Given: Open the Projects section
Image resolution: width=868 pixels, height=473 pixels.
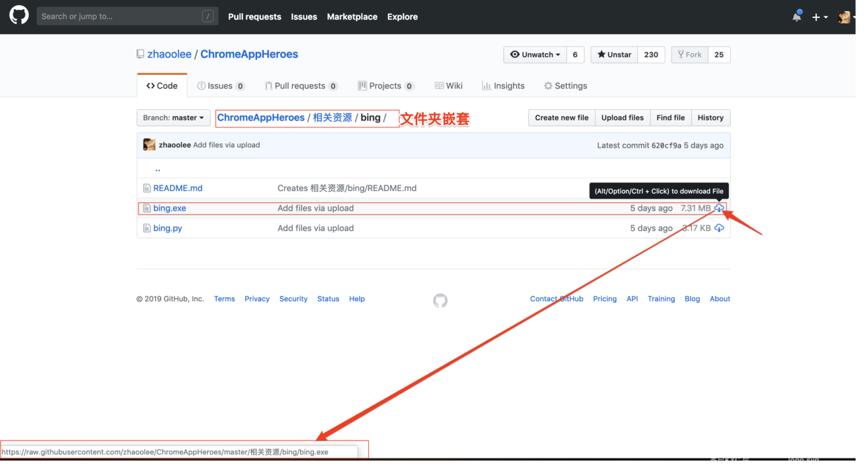Looking at the screenshot, I should click(386, 85).
